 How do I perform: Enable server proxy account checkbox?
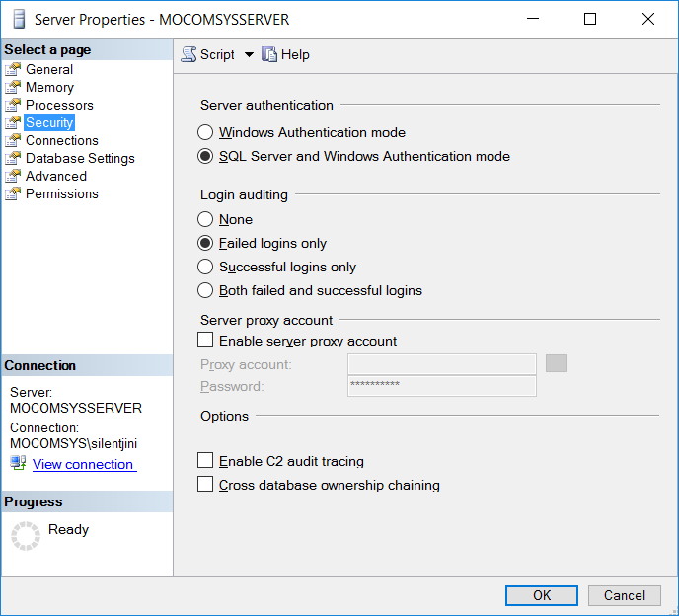pos(205,340)
